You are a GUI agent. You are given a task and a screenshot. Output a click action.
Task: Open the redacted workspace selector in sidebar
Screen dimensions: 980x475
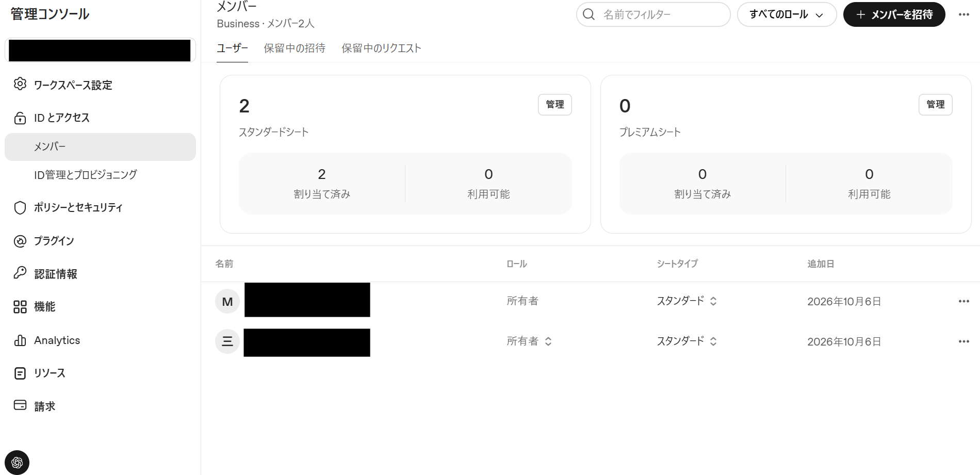tap(100, 51)
